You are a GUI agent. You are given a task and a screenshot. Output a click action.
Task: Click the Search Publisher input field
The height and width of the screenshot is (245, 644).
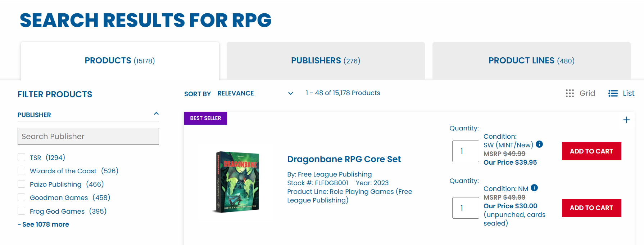[x=88, y=137]
